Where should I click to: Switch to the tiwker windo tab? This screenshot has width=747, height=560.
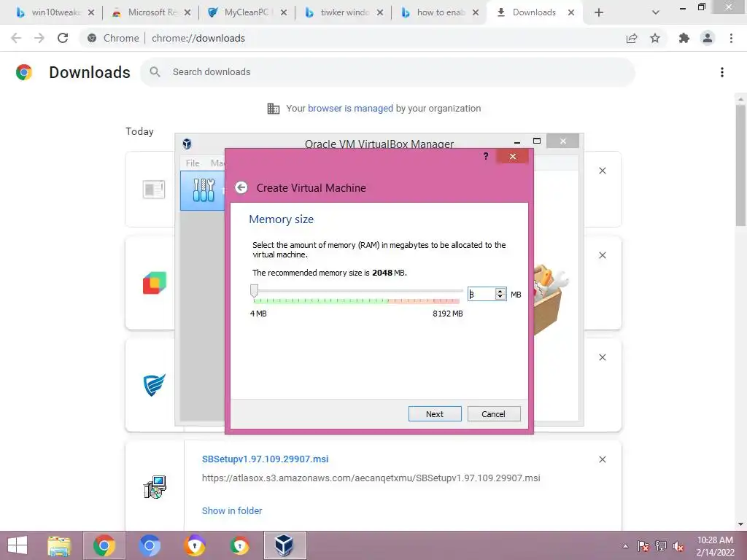343,12
